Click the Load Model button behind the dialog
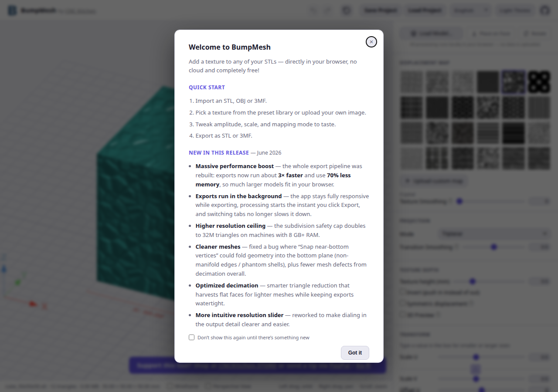This screenshot has height=392, width=558. click(x=431, y=34)
